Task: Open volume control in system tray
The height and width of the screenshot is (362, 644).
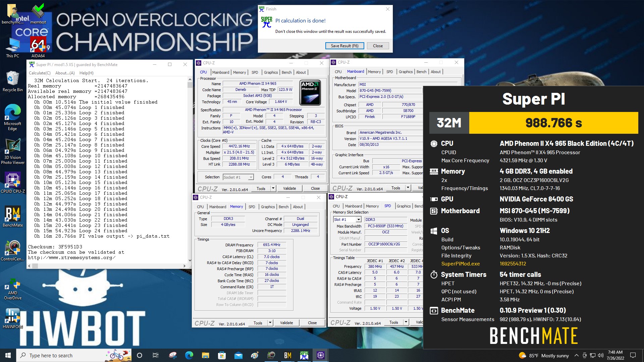Action: 600,355
